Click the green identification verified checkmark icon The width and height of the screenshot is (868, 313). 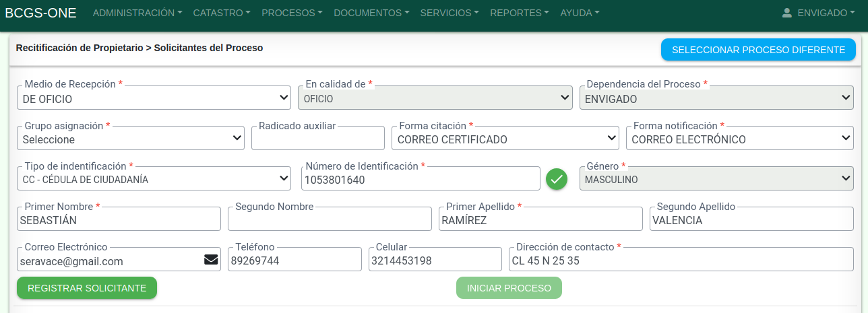coord(557,179)
